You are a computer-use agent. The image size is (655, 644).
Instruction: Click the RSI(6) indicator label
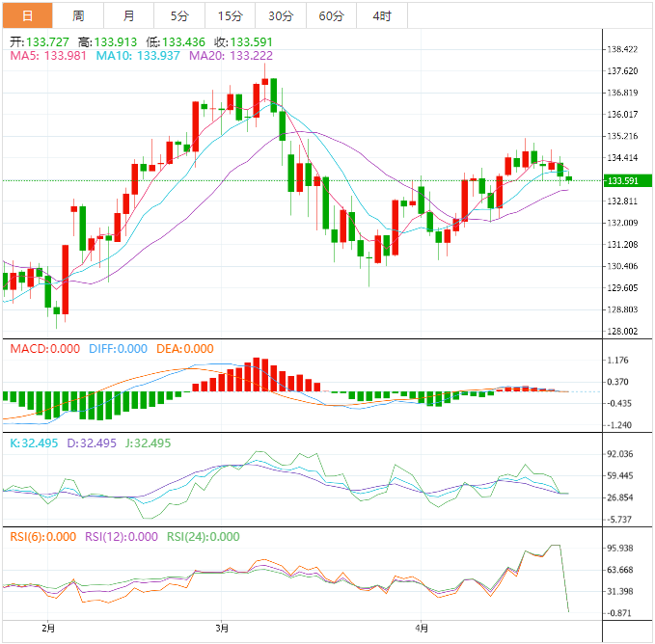(x=42, y=537)
